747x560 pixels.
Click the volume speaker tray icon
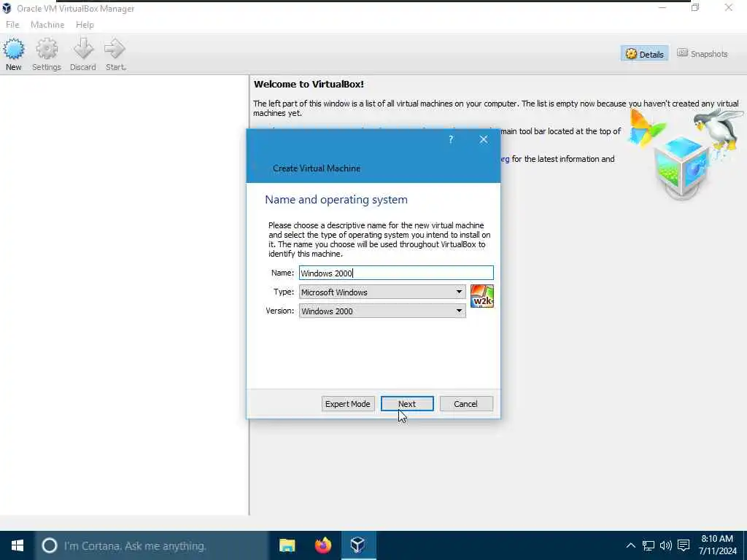click(666, 545)
